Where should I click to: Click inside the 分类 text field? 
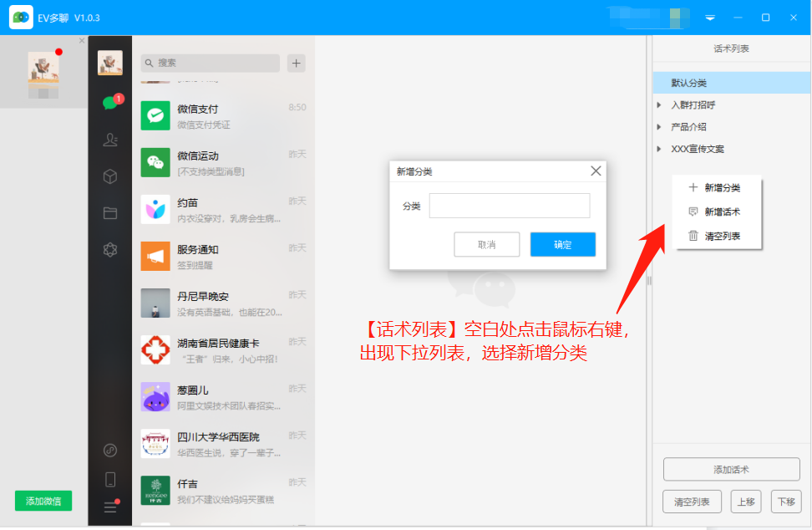point(509,205)
